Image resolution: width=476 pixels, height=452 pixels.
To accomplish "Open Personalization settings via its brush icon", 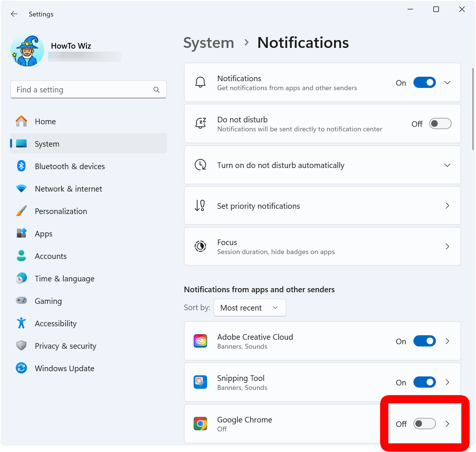I will pos(21,211).
